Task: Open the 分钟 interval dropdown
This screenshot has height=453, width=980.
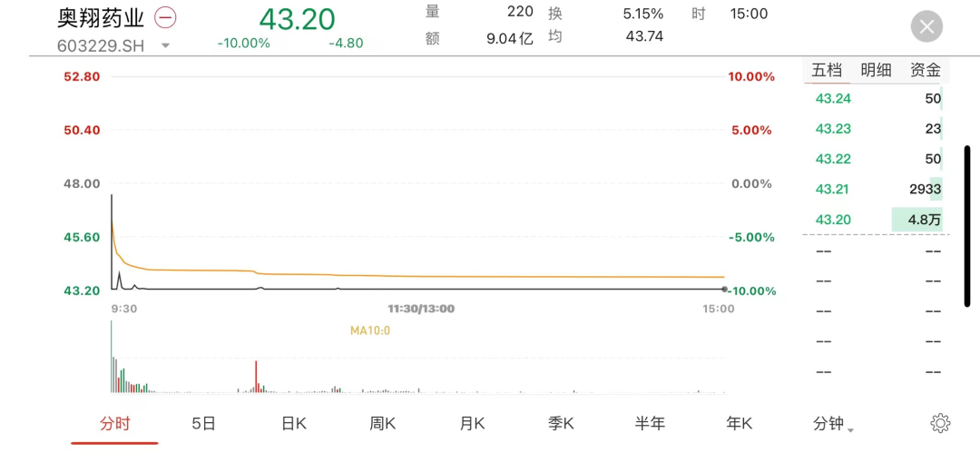Action: point(834,424)
